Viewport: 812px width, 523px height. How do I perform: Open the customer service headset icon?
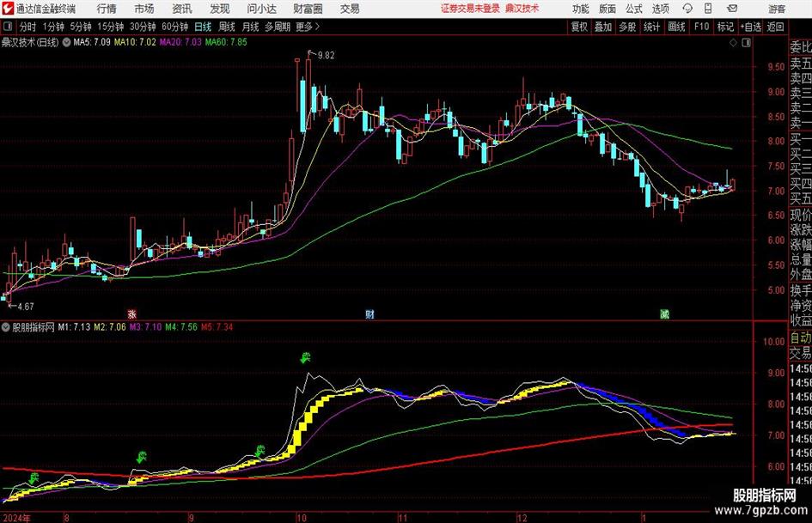[687, 9]
